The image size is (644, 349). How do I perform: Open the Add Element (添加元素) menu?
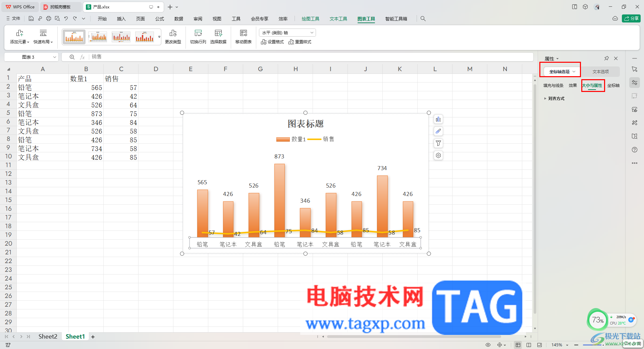[19, 37]
